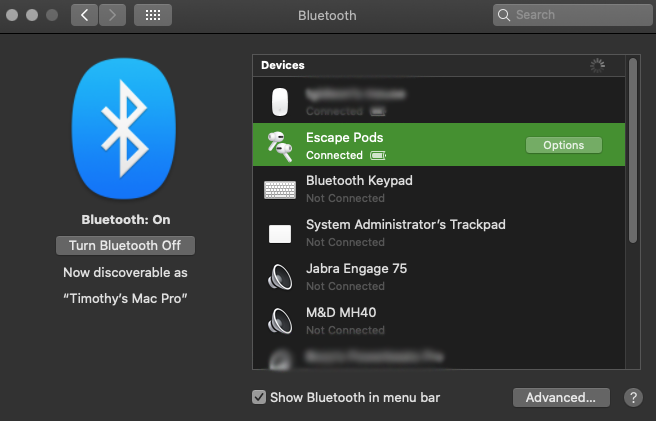Screen dimensions: 656x421
Task: Click the Escape Pods device name
Action: point(344,137)
